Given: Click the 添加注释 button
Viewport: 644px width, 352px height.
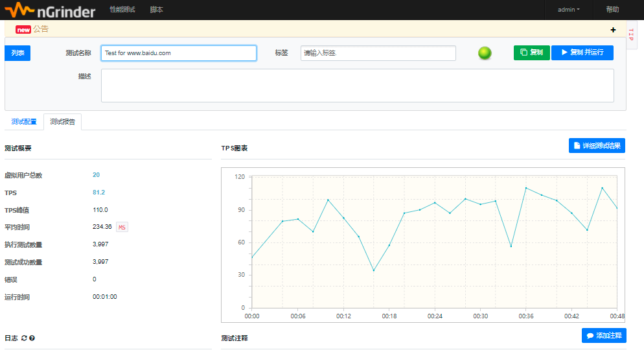Looking at the screenshot, I should pyautogui.click(x=604, y=335).
